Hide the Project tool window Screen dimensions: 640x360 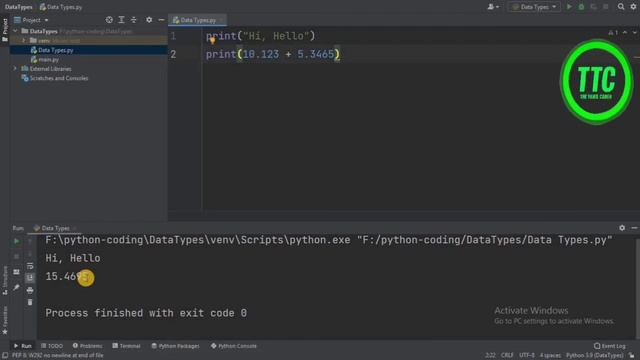pos(161,20)
